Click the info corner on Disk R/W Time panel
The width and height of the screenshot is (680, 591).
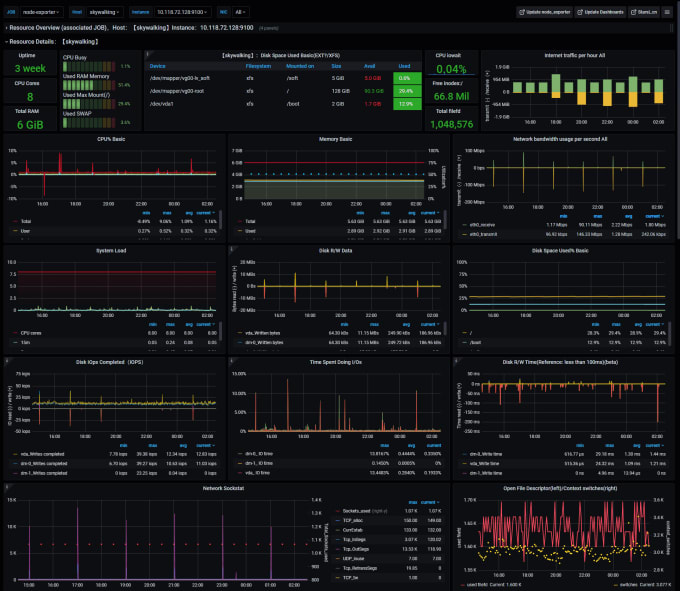(x=456, y=360)
